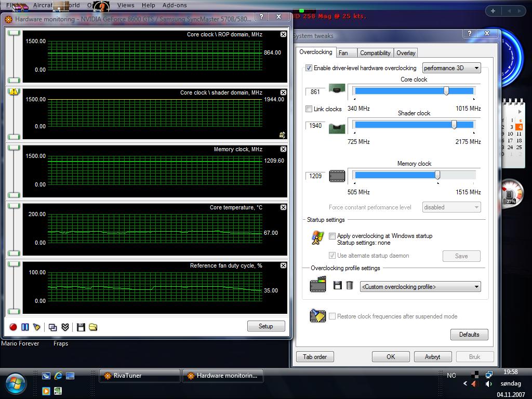
Task: Click the Defaults button
Action: pyautogui.click(x=469, y=335)
